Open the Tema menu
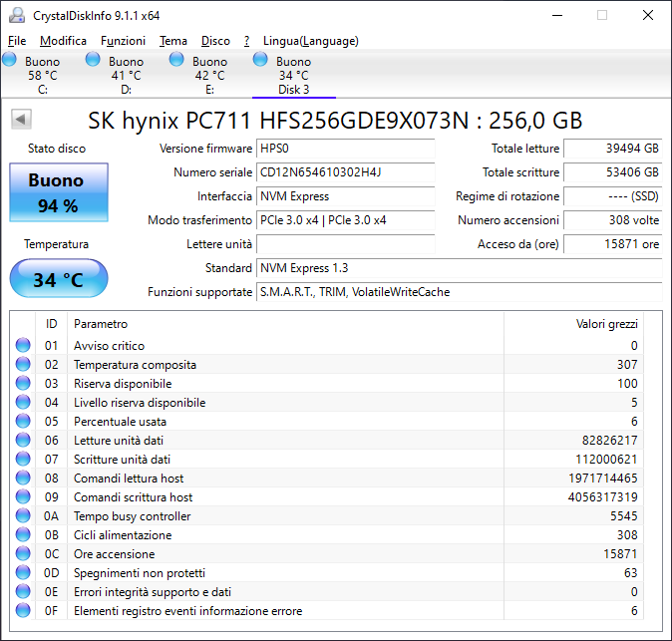The width and height of the screenshot is (672, 641). (x=173, y=41)
